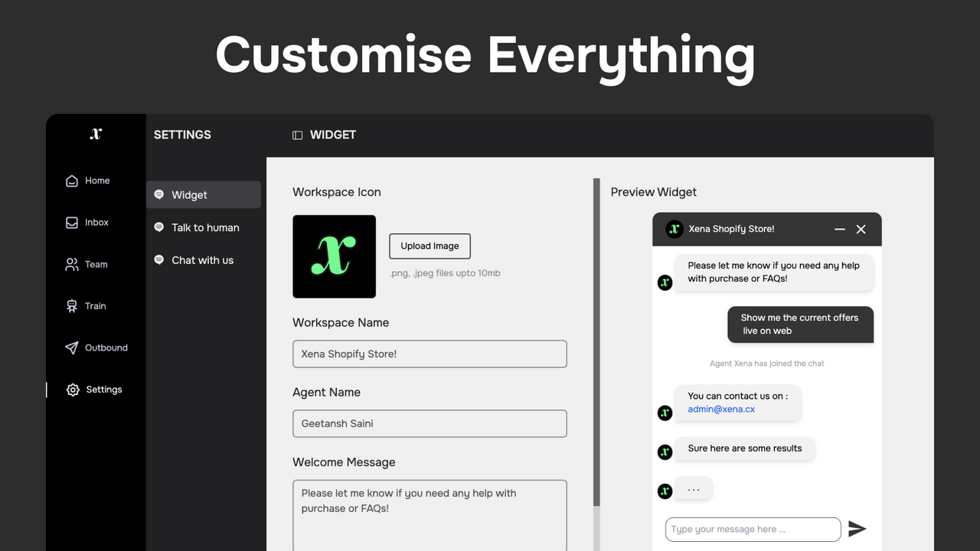This screenshot has width=980, height=551.
Task: Send the message with the arrow icon
Action: click(x=857, y=529)
